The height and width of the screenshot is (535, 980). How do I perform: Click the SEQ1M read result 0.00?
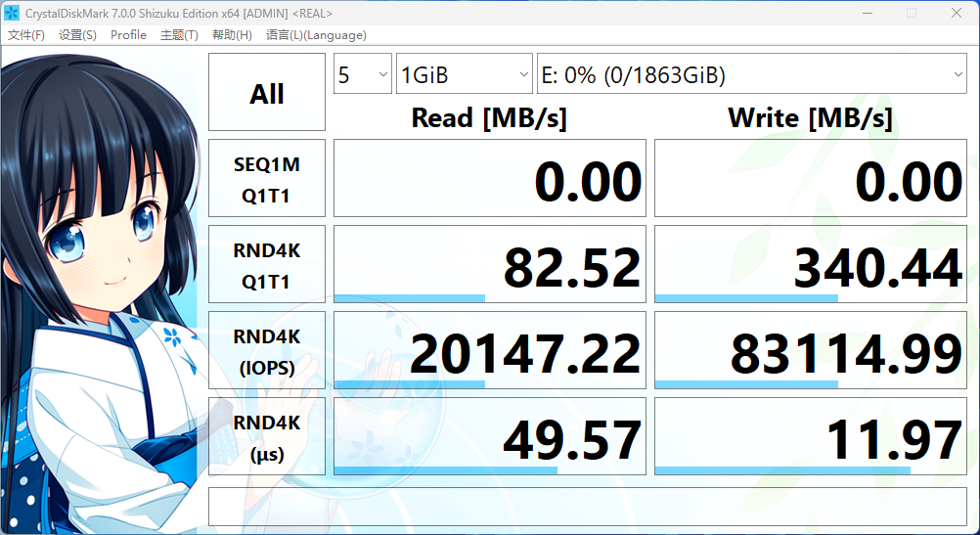pyautogui.click(x=490, y=179)
